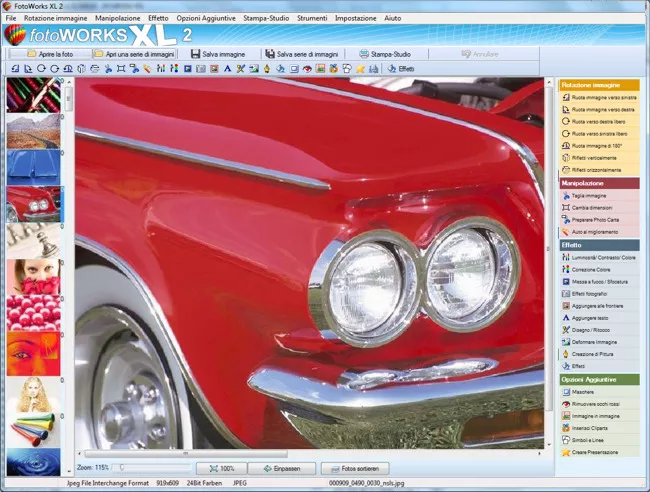
Task: Open Stampa-Studio from the top toolbar
Action: [x=385, y=54]
